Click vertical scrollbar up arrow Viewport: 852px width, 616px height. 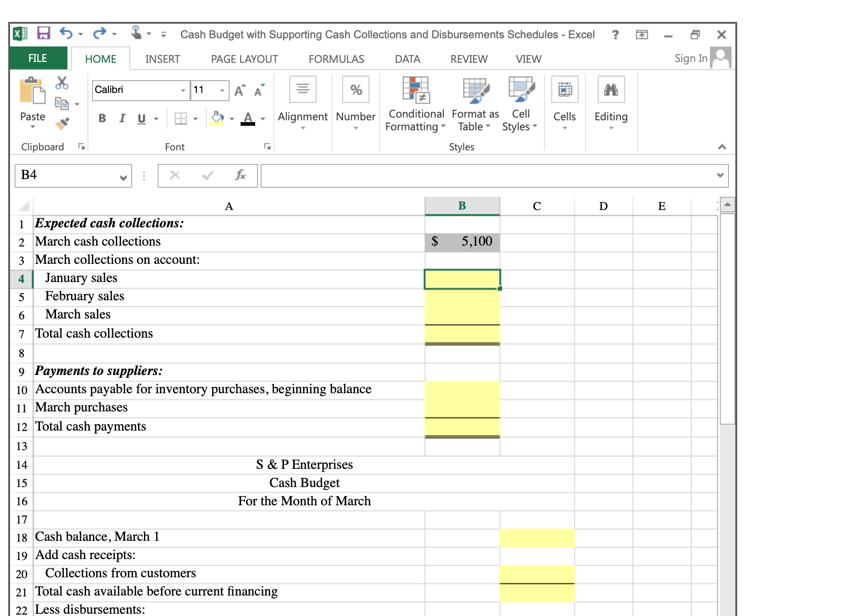pos(728,205)
